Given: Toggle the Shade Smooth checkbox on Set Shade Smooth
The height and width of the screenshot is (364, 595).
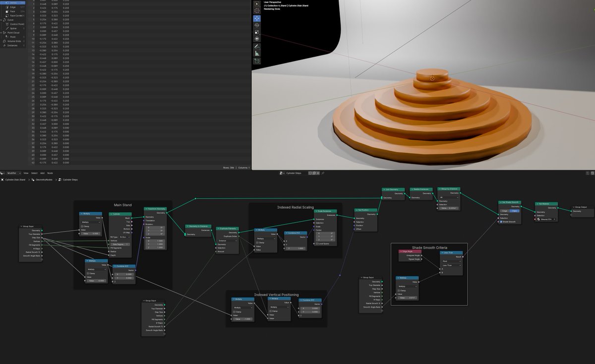Looking at the screenshot, I should 501,222.
